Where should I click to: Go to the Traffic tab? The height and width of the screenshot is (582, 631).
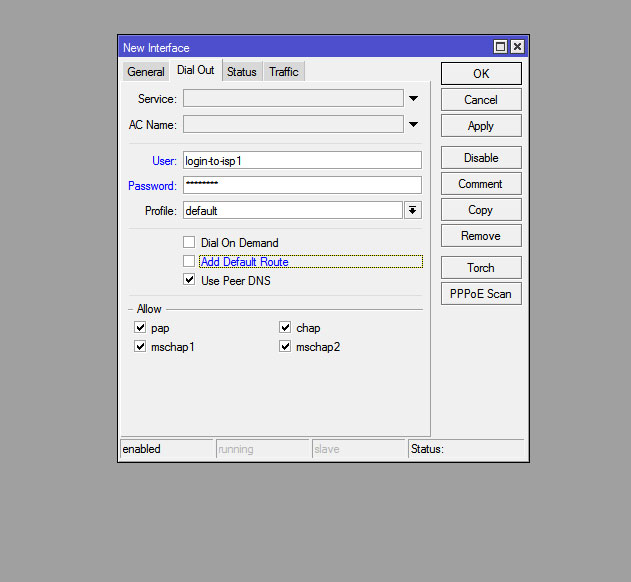pos(284,72)
